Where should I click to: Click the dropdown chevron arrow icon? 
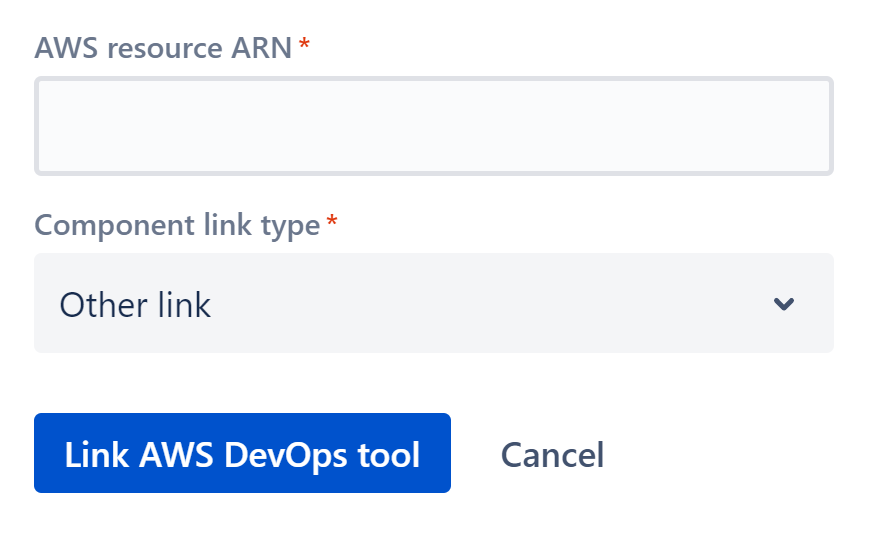click(x=783, y=304)
